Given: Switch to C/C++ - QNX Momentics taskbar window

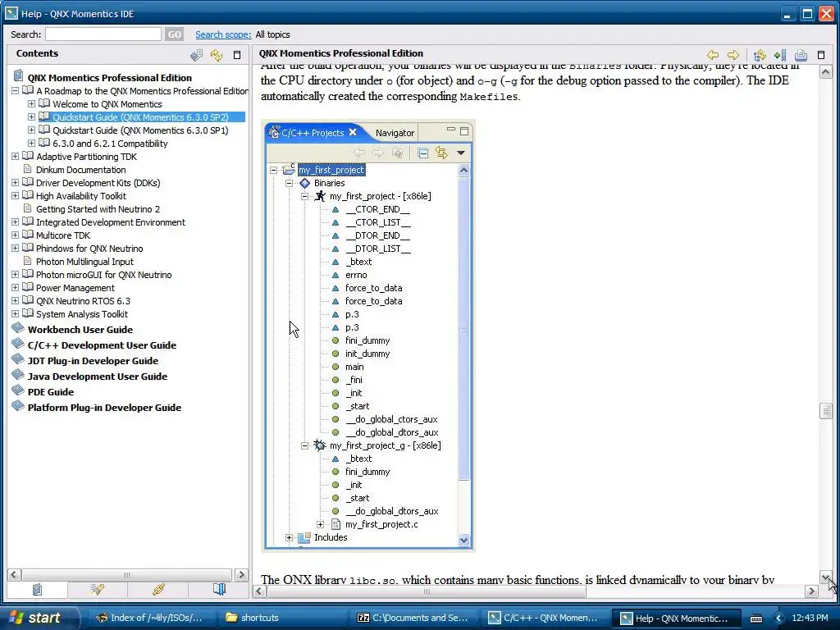Looking at the screenshot, I should pos(543,618).
